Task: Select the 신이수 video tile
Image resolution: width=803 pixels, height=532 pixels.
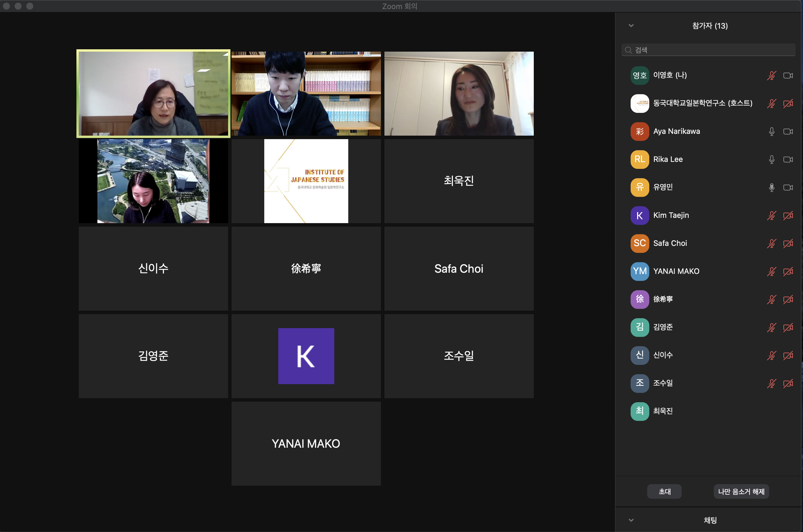Action: (153, 269)
